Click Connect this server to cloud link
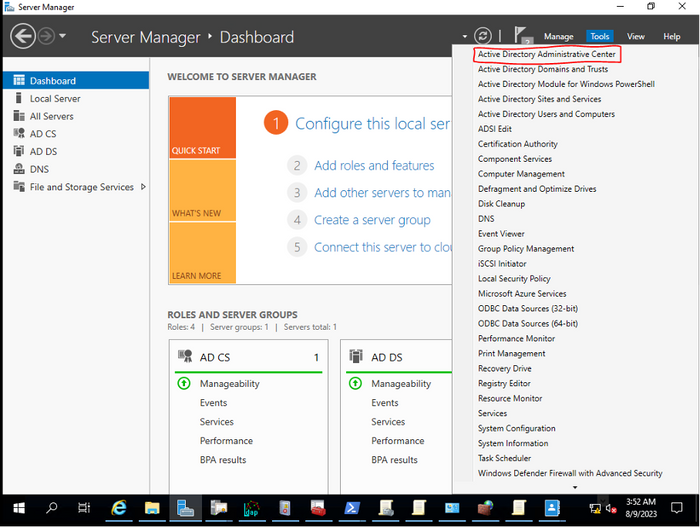The height and width of the screenshot is (527, 700). [x=382, y=247]
